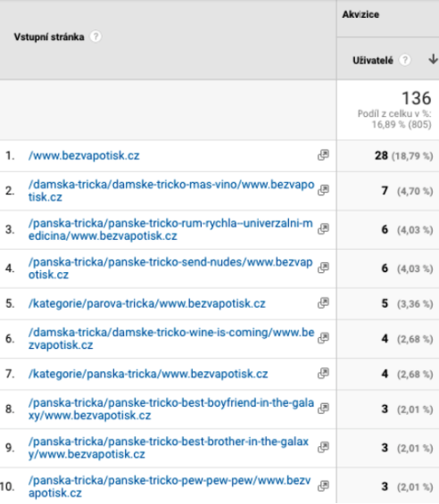439x504 pixels.
Task: Select the total users value 136
Action: (417, 98)
